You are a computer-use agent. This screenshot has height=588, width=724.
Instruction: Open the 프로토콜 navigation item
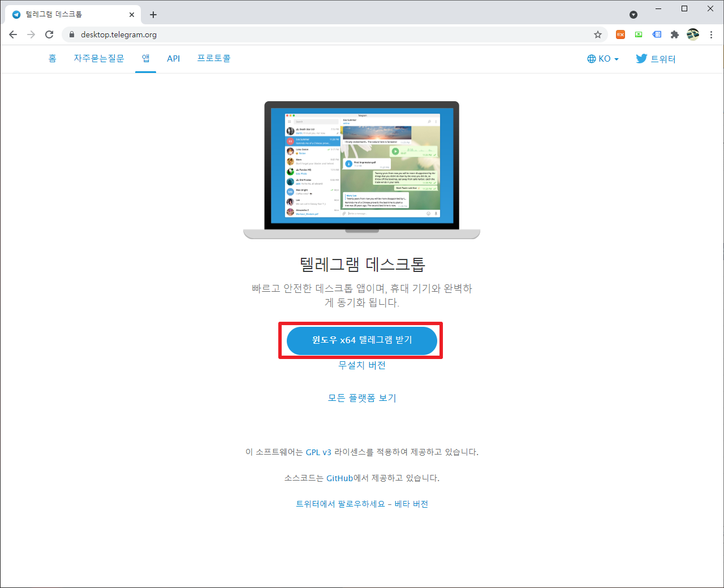[214, 58]
